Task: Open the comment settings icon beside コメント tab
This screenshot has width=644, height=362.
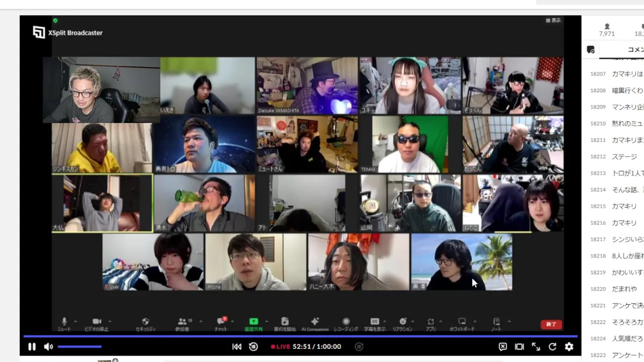Action: 591,49
